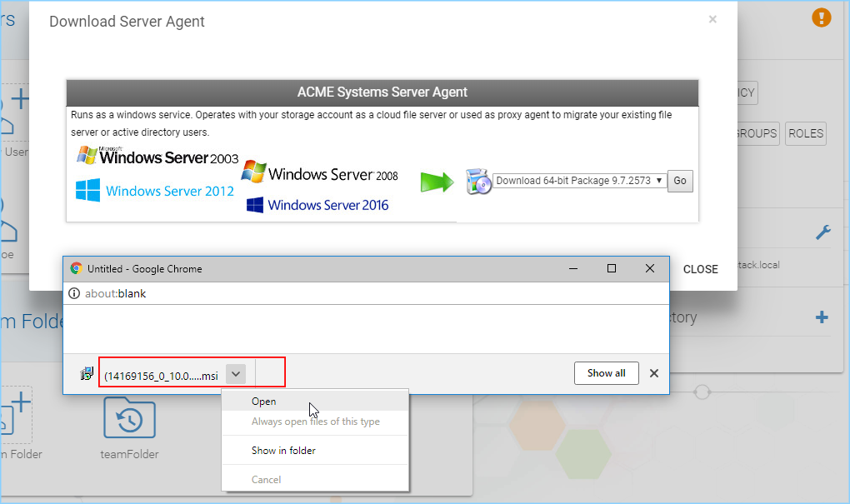The height and width of the screenshot is (504, 850).
Task: Click the slider handle behind Chrome window
Action: coord(702,392)
